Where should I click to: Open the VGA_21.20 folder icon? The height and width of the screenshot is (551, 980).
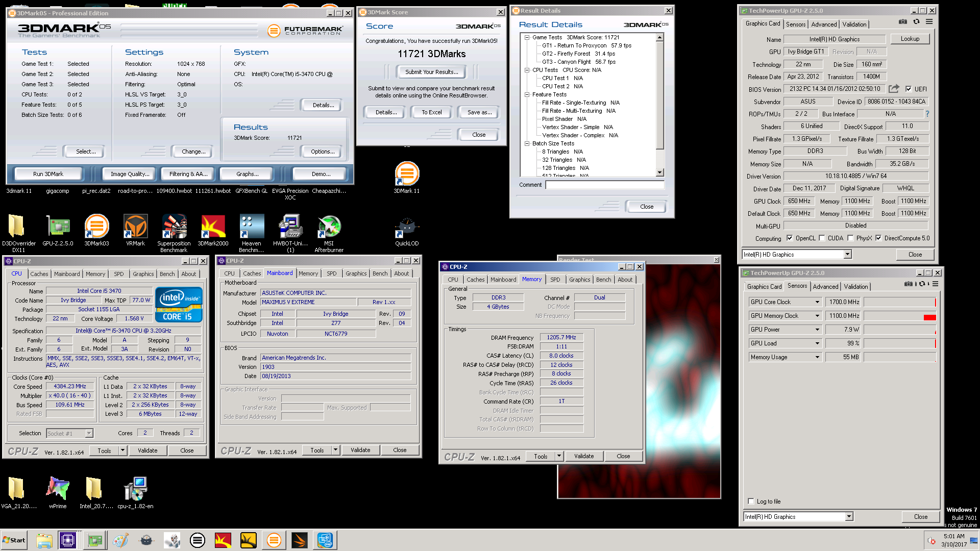[16, 488]
